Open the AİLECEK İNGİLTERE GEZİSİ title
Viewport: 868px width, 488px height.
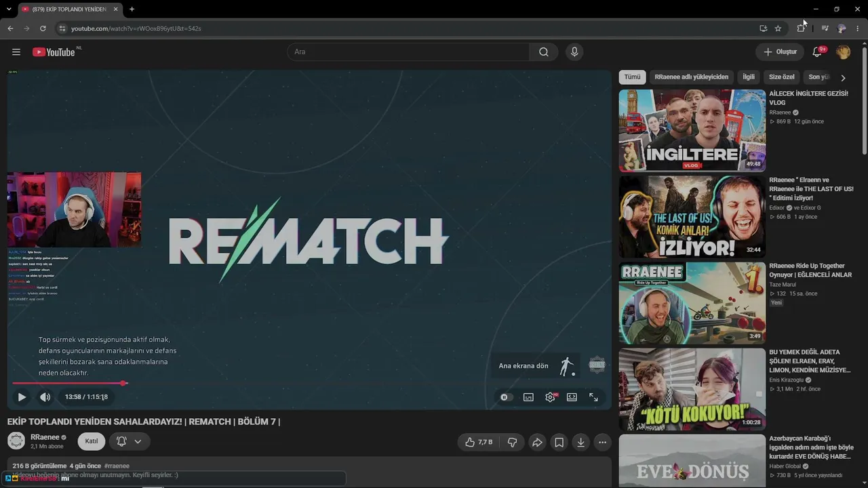(x=808, y=98)
